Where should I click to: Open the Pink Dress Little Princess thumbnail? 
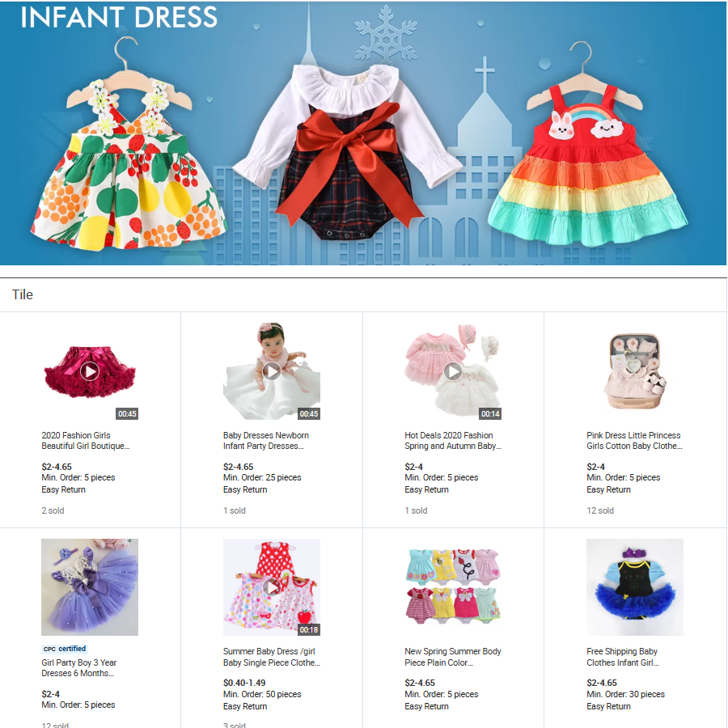[x=635, y=371]
